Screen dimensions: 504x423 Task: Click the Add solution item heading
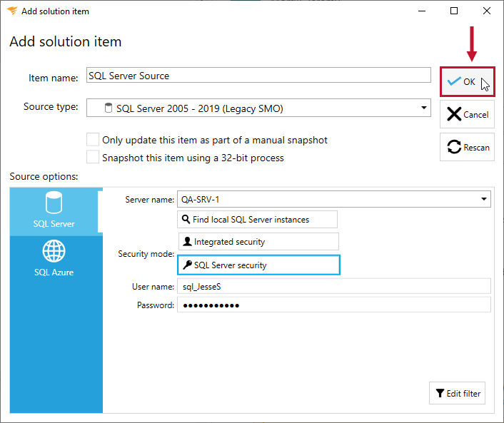point(66,41)
